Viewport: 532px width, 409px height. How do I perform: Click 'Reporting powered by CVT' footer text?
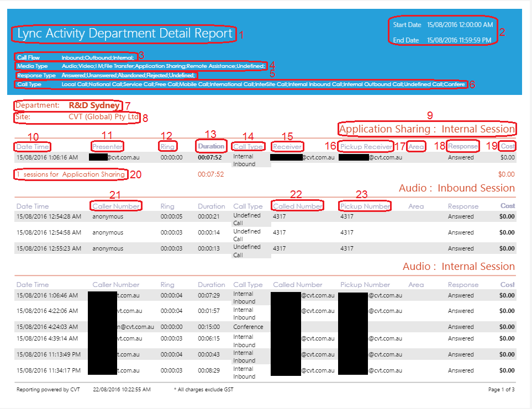48,390
